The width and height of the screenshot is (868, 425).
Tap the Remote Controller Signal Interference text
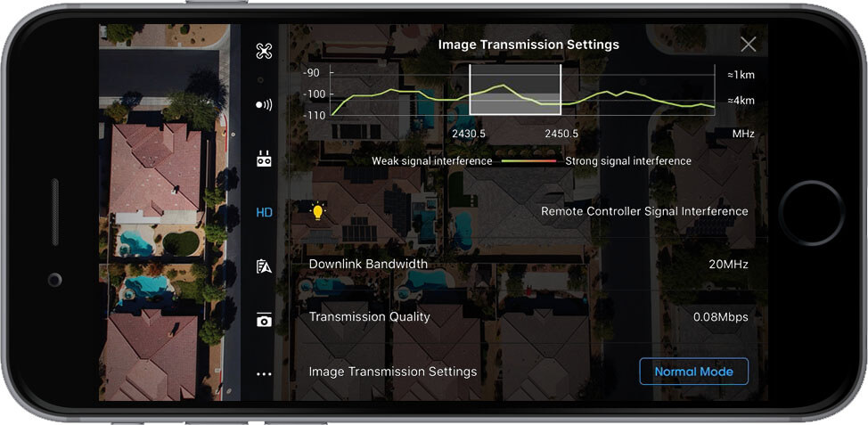(644, 212)
